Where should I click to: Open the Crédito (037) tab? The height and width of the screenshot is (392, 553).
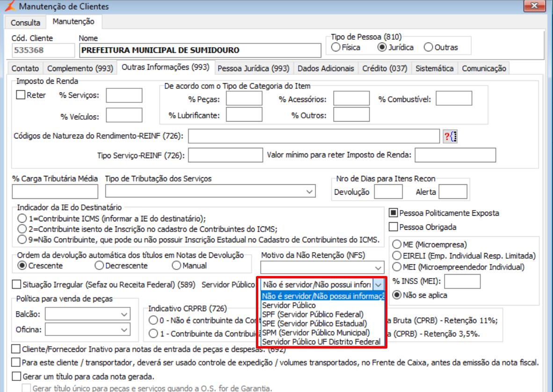pos(385,68)
